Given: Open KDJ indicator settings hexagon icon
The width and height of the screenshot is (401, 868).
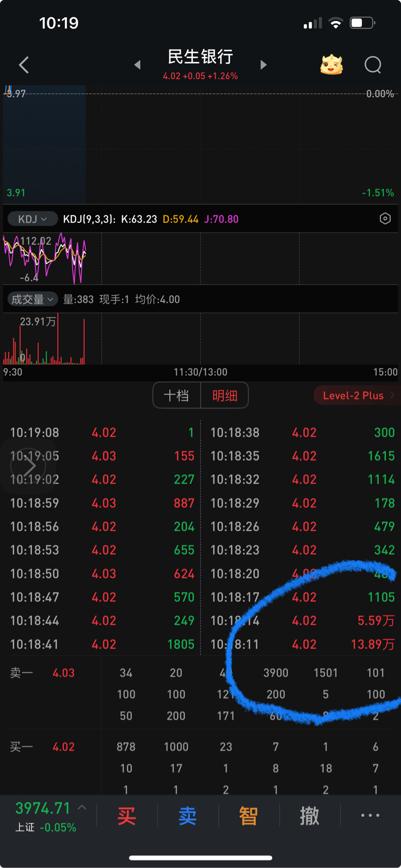Looking at the screenshot, I should point(385,218).
